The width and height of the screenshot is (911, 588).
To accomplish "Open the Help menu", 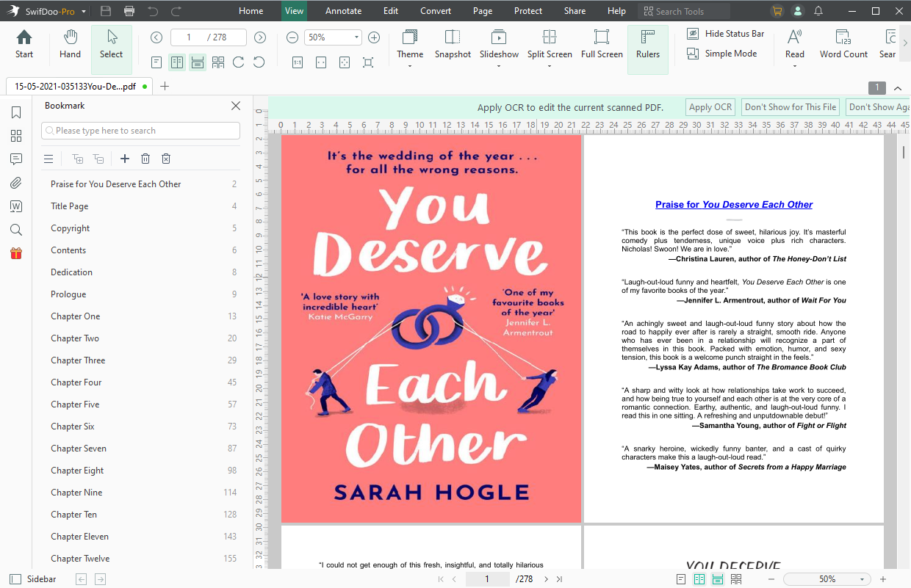I will coord(617,11).
